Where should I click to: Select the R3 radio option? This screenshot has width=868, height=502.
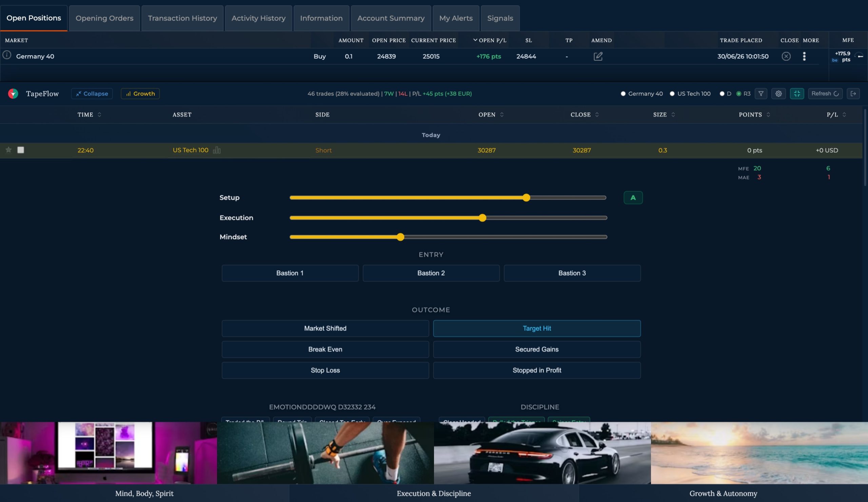[738, 94]
